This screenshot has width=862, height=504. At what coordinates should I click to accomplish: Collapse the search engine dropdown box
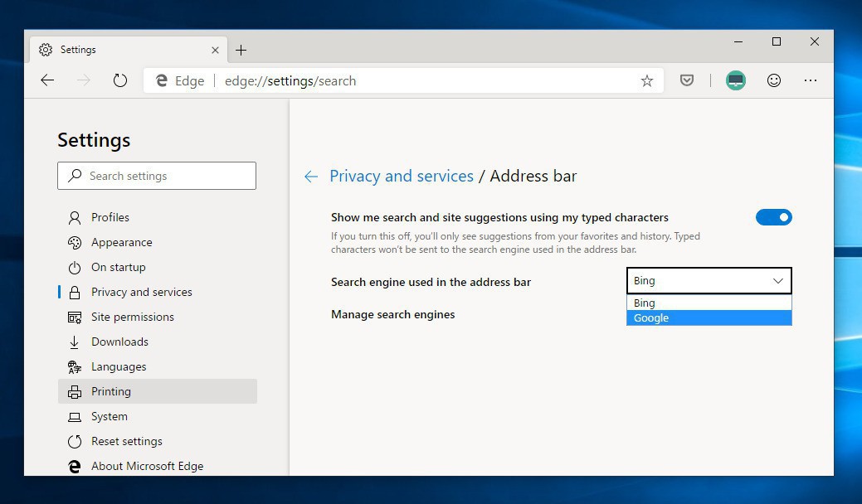[709, 281]
